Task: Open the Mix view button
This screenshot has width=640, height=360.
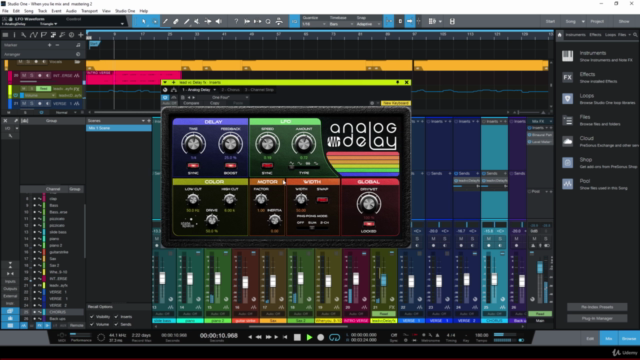Action: [x=609, y=338]
